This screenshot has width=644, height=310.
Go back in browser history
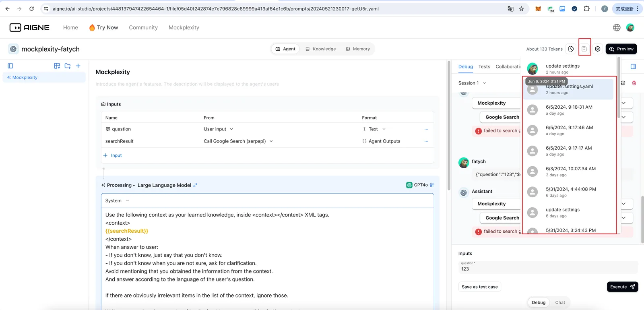7,8
